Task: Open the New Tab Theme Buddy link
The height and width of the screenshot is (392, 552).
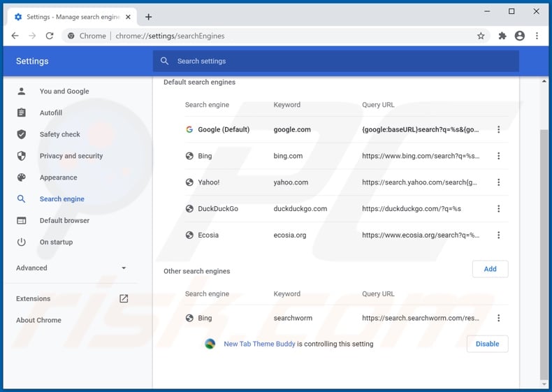Action: [x=259, y=344]
